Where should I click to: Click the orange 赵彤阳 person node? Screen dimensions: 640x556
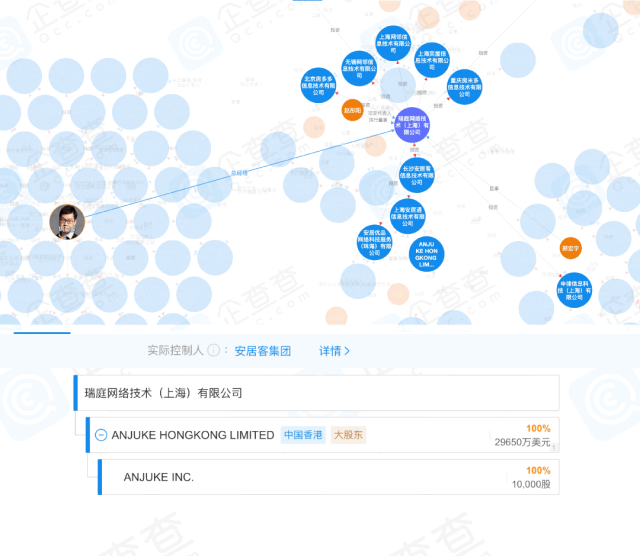352,110
